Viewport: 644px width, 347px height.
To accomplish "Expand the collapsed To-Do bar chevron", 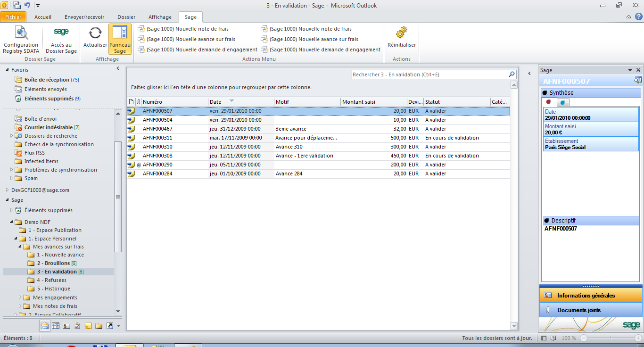I will click(x=529, y=73).
